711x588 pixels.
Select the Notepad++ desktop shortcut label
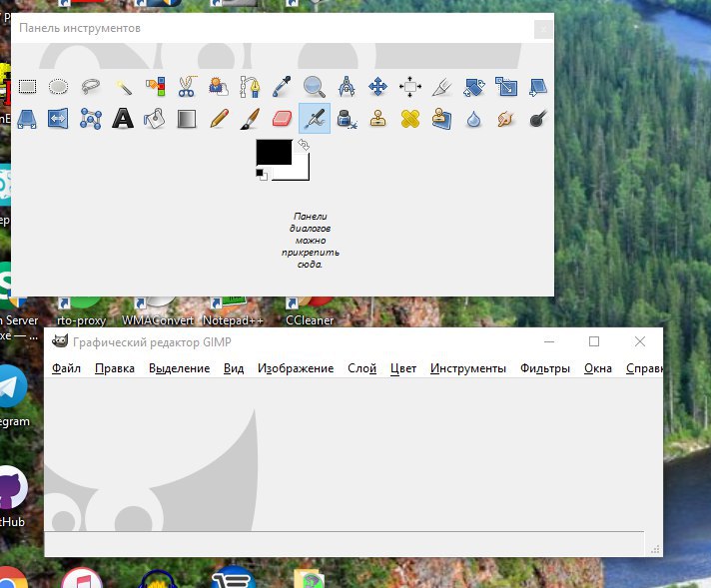tap(233, 320)
